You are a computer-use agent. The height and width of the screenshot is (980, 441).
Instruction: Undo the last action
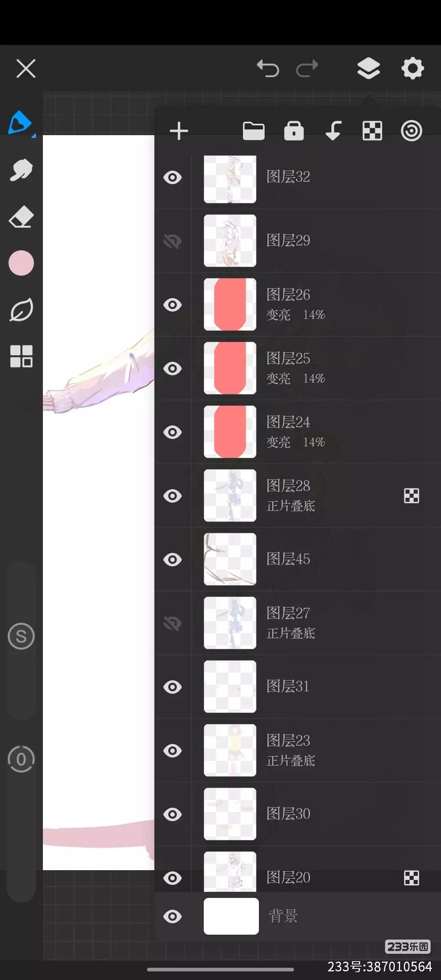coord(268,68)
